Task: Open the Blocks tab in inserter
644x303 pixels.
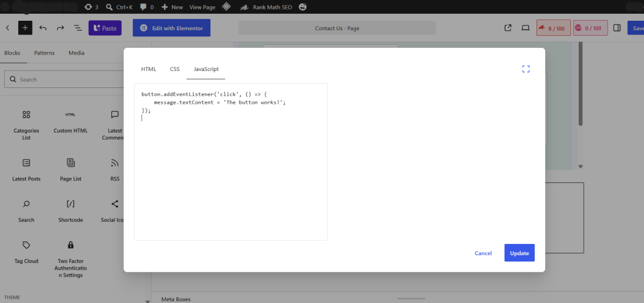Action: (x=13, y=53)
